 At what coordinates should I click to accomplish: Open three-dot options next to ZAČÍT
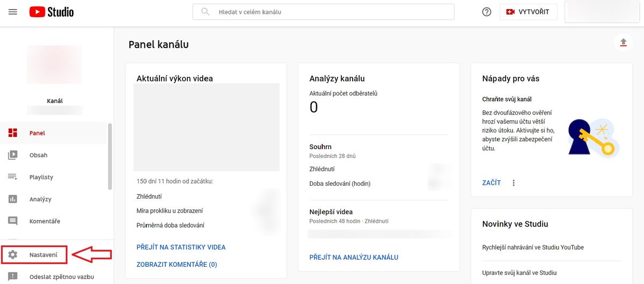514,183
